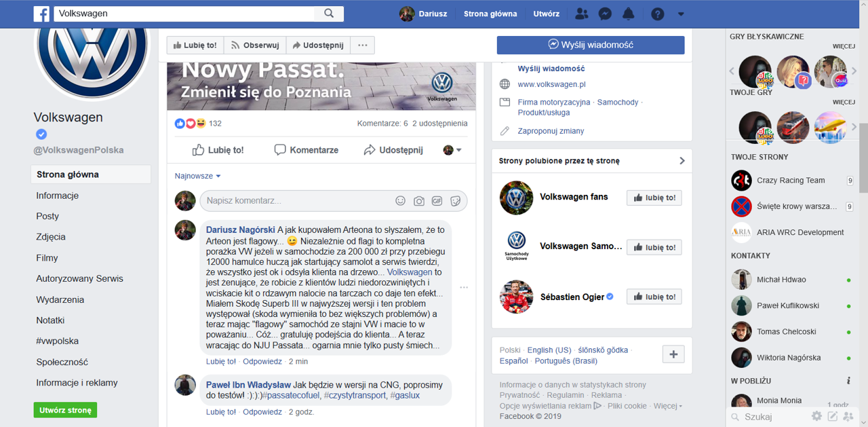Open friend requests icon in top bar

pos(581,14)
